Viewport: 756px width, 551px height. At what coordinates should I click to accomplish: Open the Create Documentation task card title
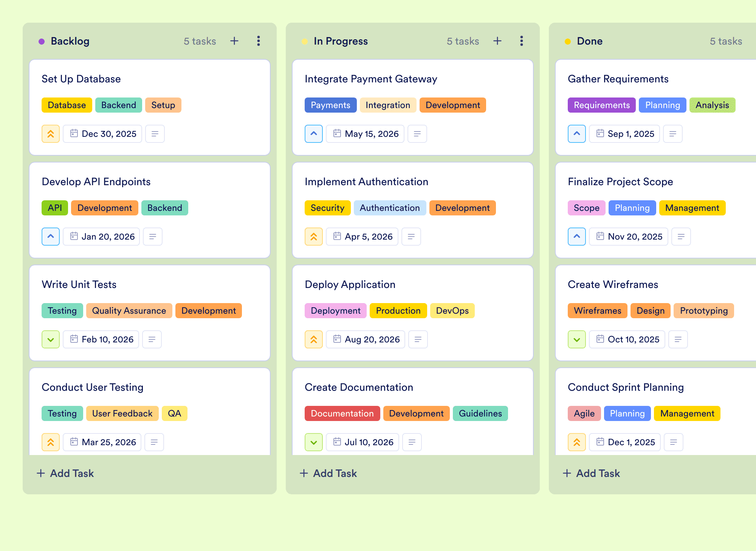(359, 387)
